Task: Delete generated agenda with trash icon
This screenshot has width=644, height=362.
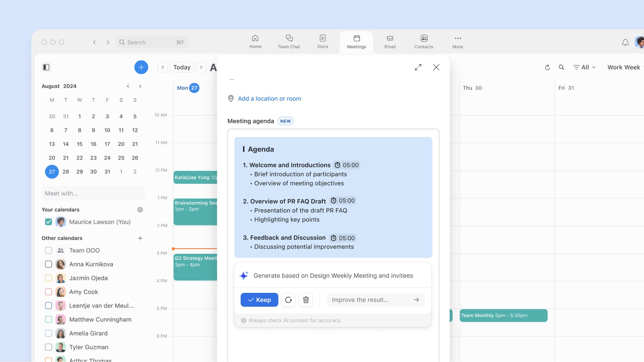Action: pos(306,300)
